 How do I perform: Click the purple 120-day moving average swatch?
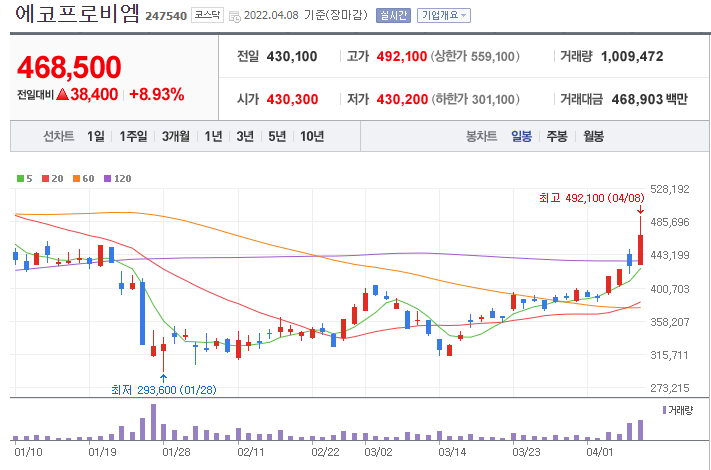[107, 179]
